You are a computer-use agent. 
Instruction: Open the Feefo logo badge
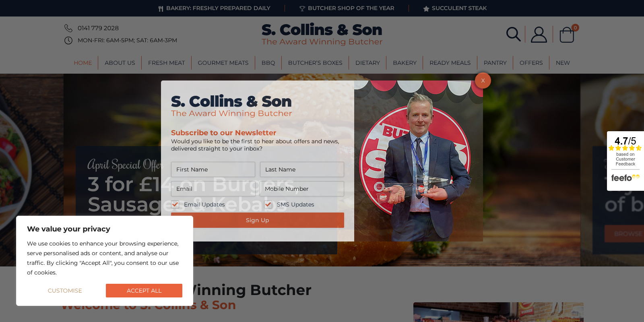pos(625,178)
